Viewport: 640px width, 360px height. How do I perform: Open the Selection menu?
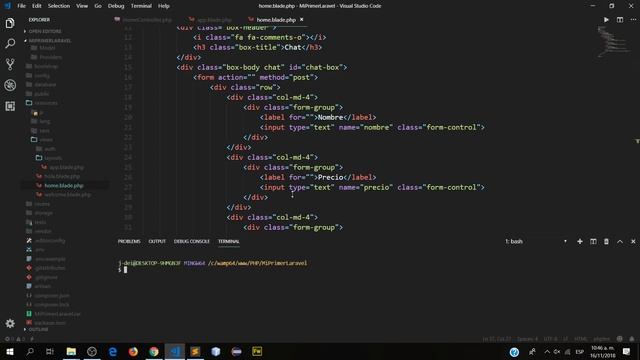coord(59,6)
